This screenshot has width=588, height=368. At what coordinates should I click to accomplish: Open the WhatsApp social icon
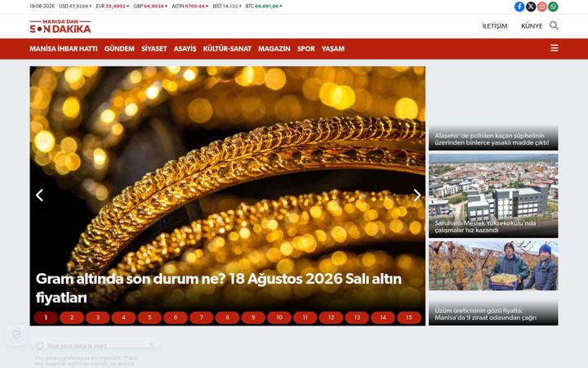tap(553, 7)
